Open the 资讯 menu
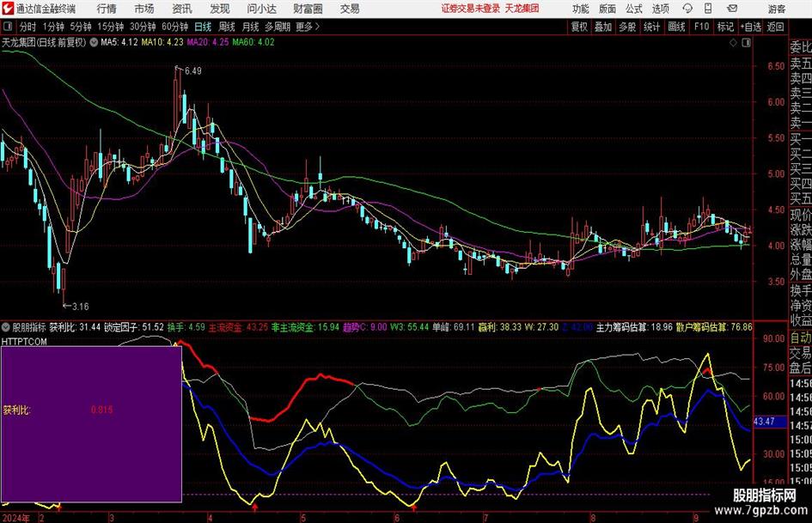The width and height of the screenshot is (812, 523). [182, 9]
